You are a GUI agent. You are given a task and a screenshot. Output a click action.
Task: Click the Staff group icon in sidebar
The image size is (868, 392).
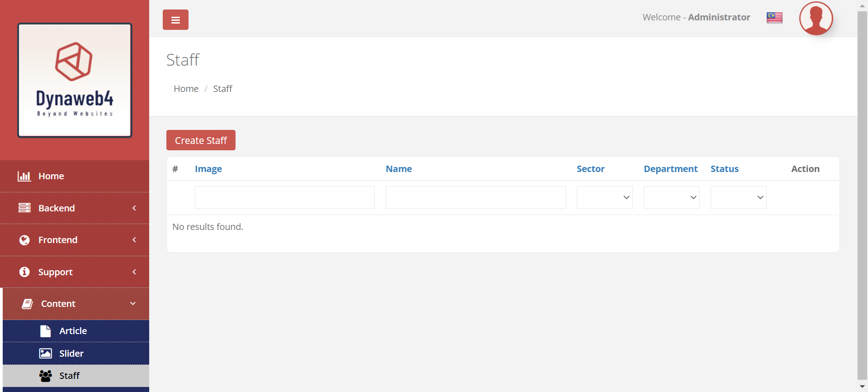click(x=45, y=376)
